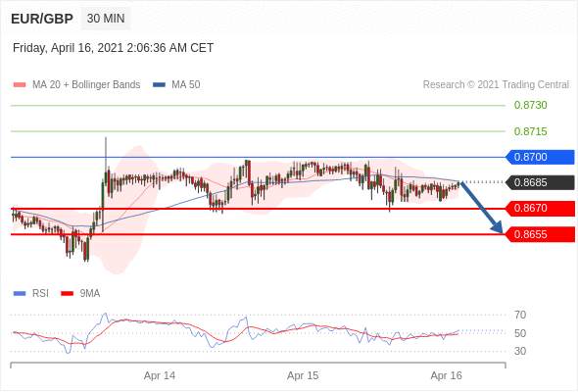
Task: Click the date and time stamp text
Action: (113, 48)
